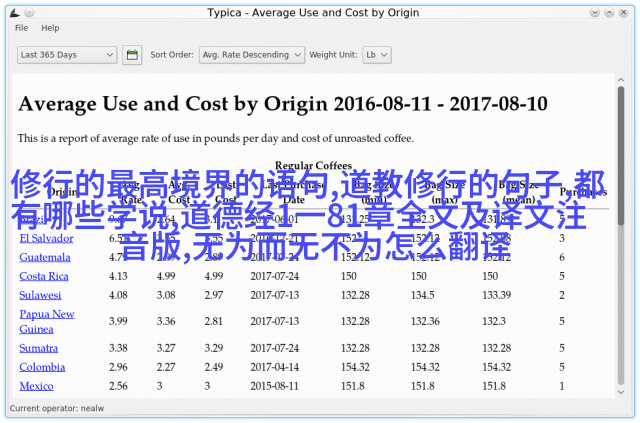Open the custom date range calendar
The image size is (640, 423).
[132, 55]
